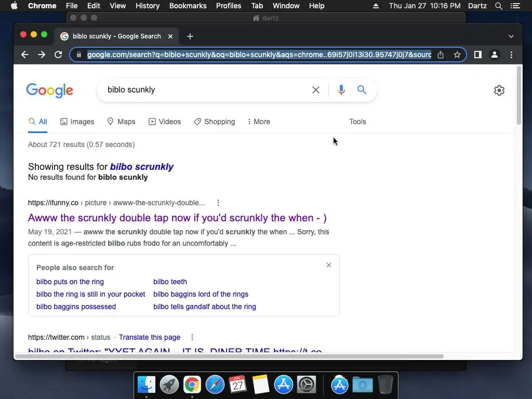Open the History menu
Screen dimensions: 532x399
point(148,6)
